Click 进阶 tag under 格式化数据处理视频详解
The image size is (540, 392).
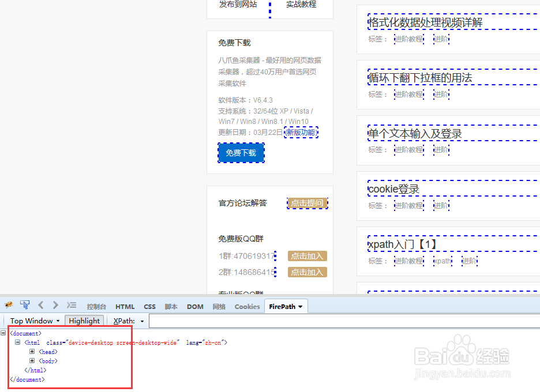[x=441, y=39]
